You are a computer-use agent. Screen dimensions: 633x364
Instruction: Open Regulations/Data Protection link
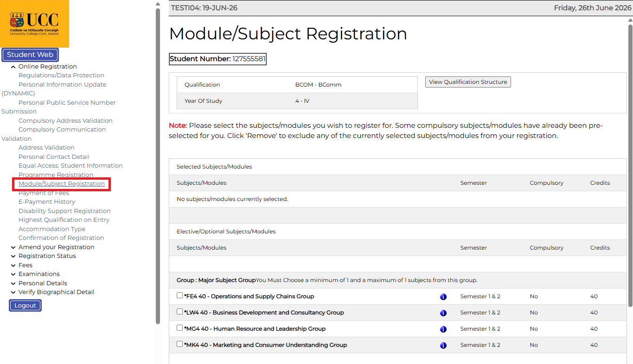click(61, 75)
